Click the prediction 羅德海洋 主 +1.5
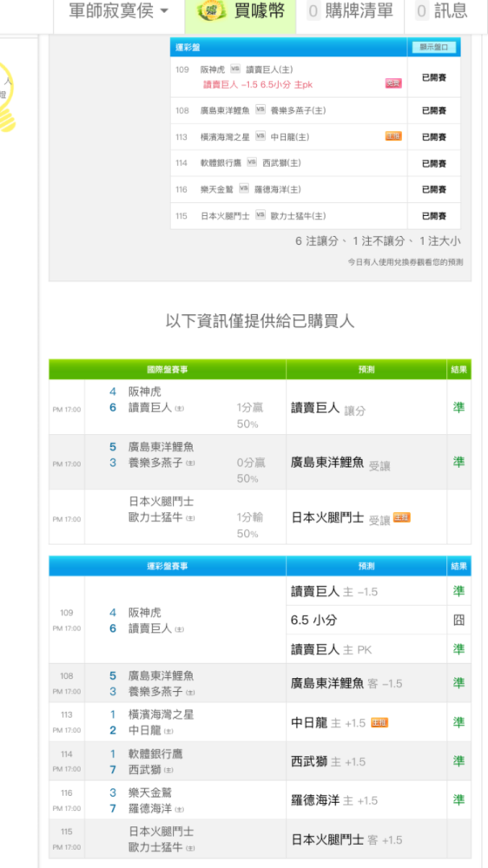The height and width of the screenshot is (868, 488). (334, 800)
